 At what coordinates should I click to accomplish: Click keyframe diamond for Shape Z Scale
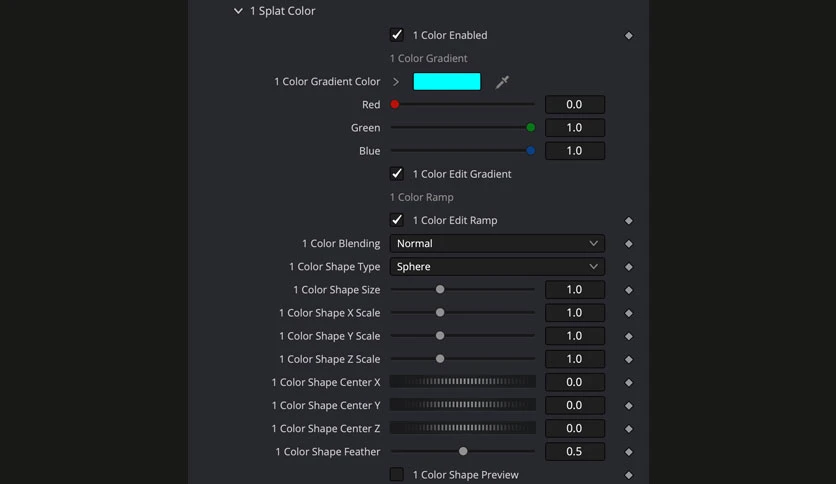point(629,360)
